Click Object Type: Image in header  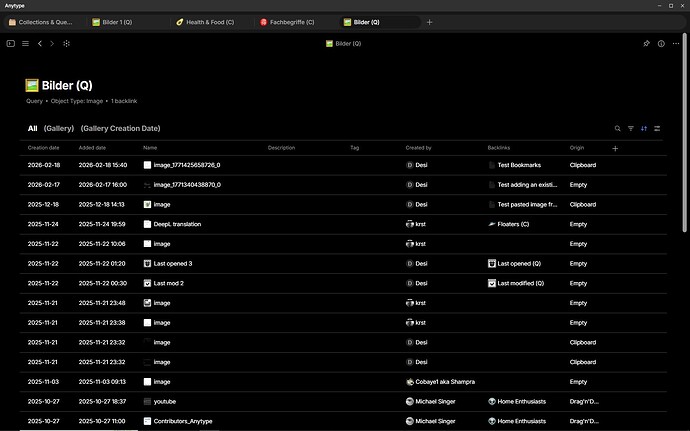coord(77,101)
